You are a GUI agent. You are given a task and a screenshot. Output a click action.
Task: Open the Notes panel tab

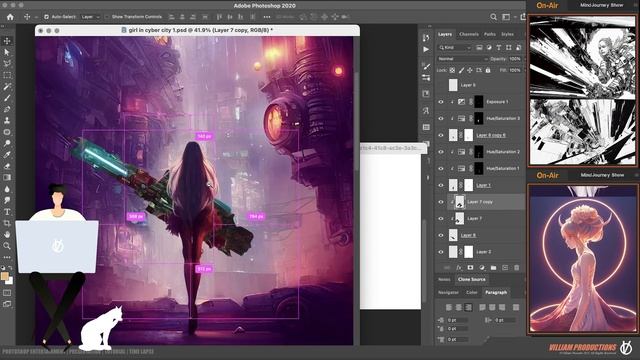point(444,280)
